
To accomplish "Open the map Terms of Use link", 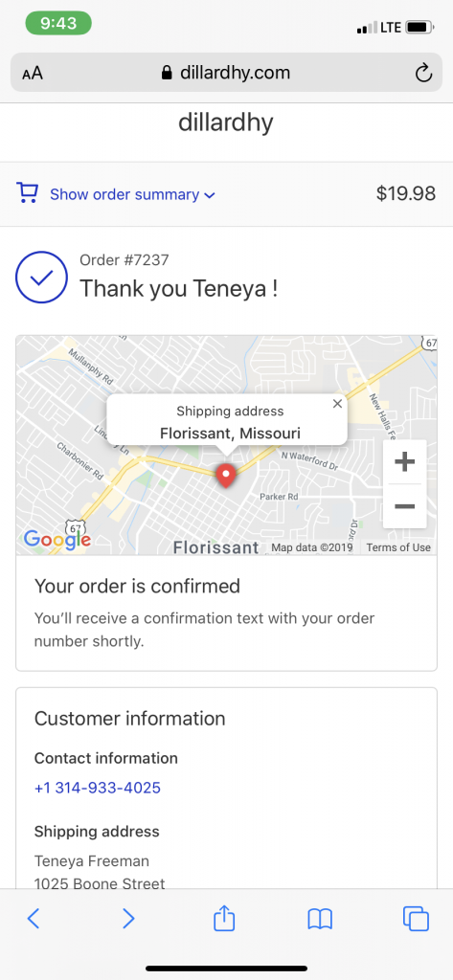I will (398, 547).
